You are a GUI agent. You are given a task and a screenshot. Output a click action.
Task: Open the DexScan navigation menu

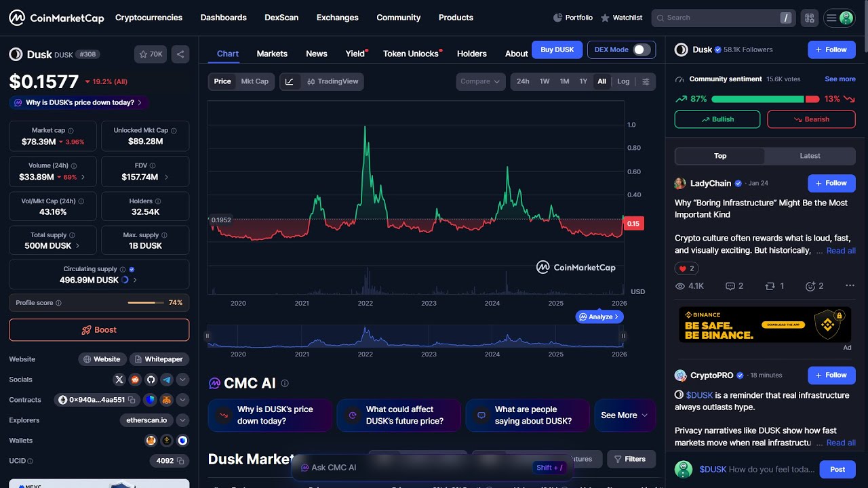point(281,18)
